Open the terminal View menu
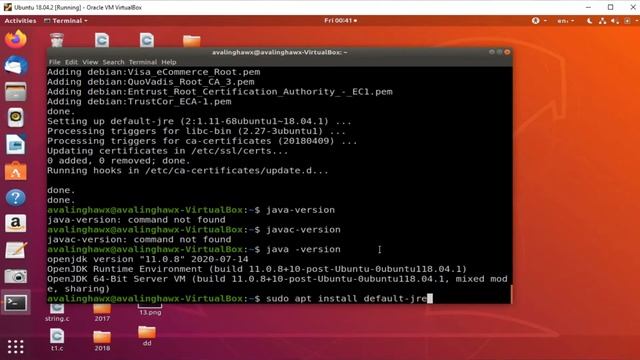This screenshot has width=640, height=360. point(90,62)
